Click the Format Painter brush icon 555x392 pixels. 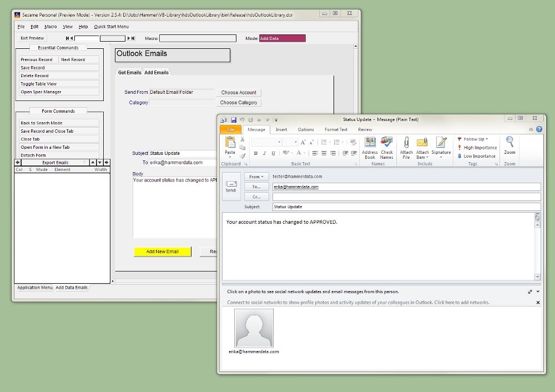243,156
